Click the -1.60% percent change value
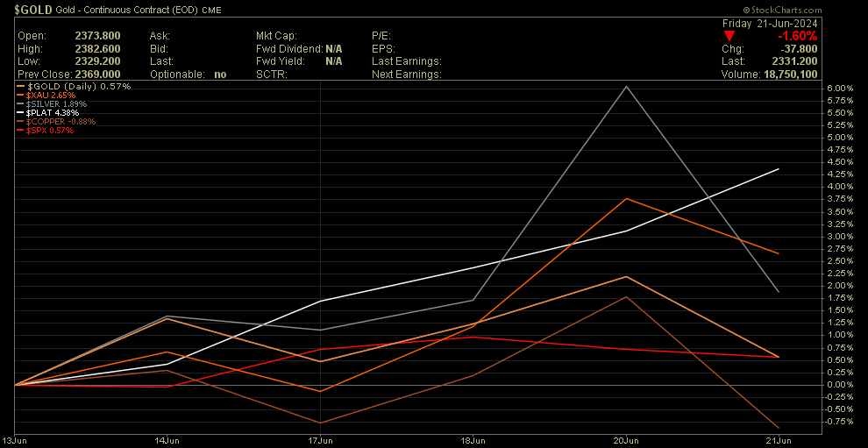This screenshot has height=448, width=868. [796, 36]
